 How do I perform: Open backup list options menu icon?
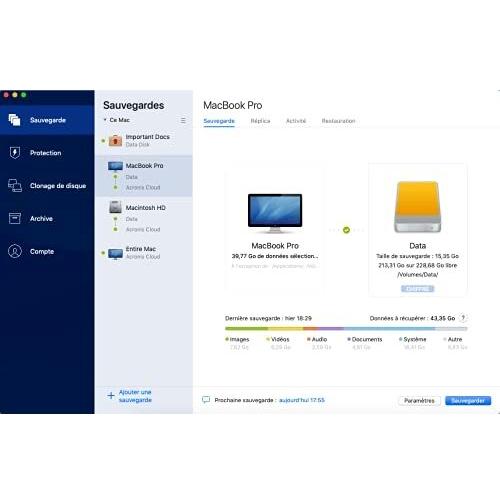(183, 120)
